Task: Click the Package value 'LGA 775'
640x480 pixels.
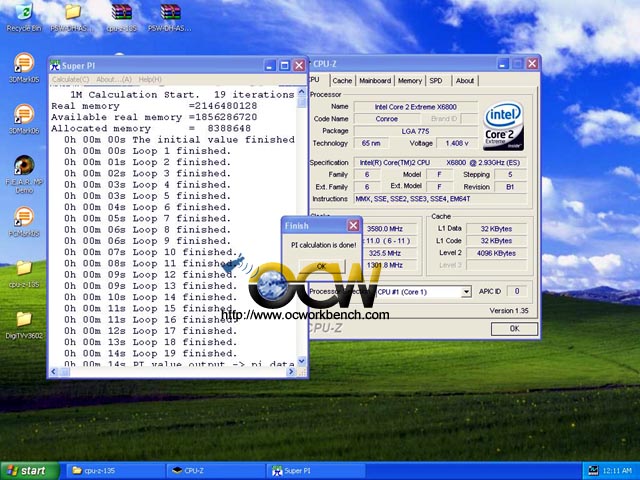Action: click(x=416, y=131)
